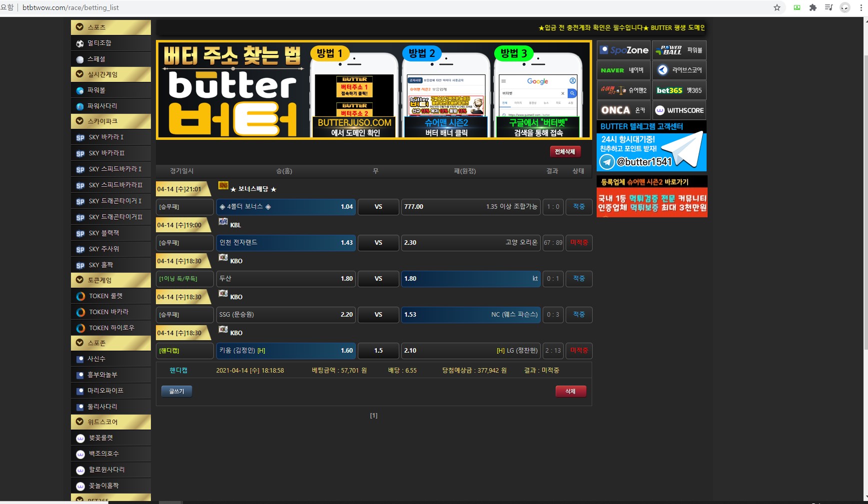The width and height of the screenshot is (868, 504).
Task: Select TOKEN 룰렛 from sidebar menu
Action: 111,296
